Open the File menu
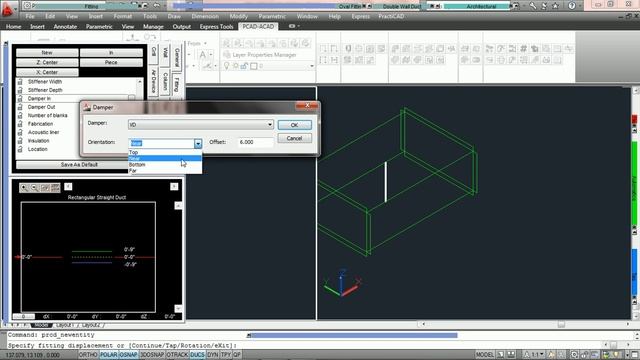This screenshot has width=640, height=360. 30,16
